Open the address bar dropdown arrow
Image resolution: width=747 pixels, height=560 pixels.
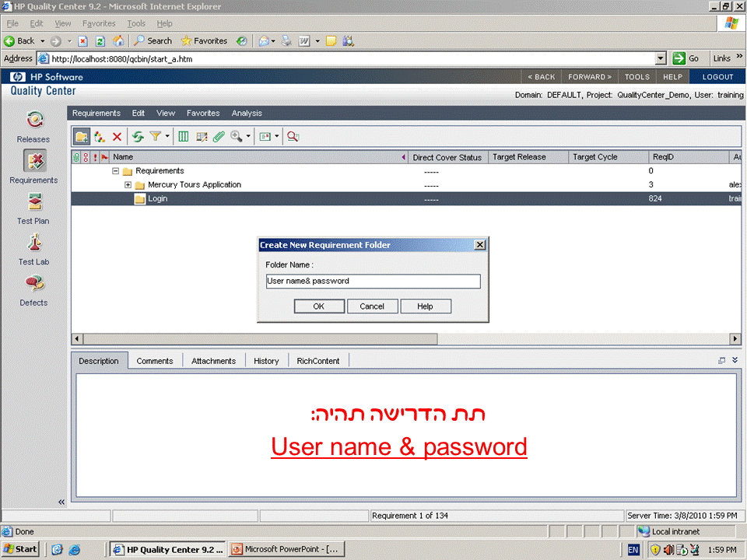(661, 58)
